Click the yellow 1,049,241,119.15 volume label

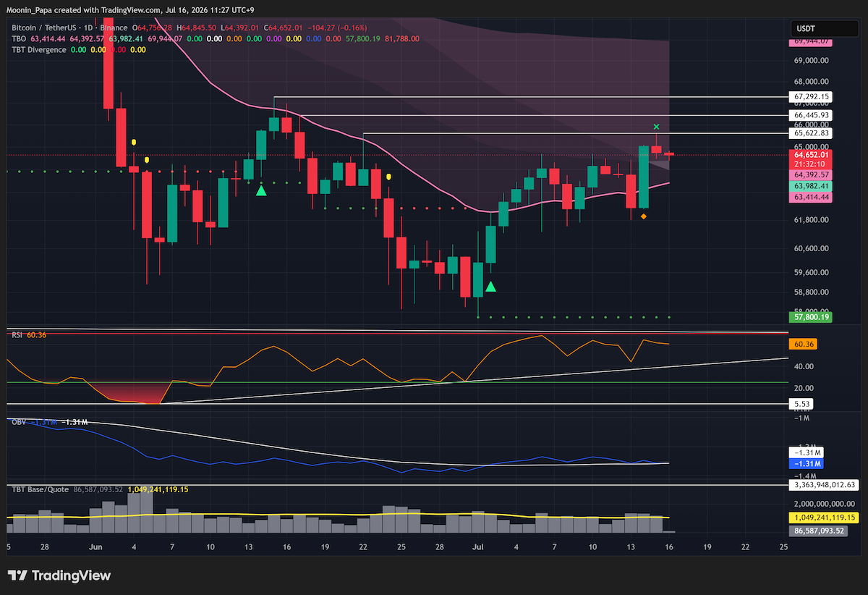(825, 518)
